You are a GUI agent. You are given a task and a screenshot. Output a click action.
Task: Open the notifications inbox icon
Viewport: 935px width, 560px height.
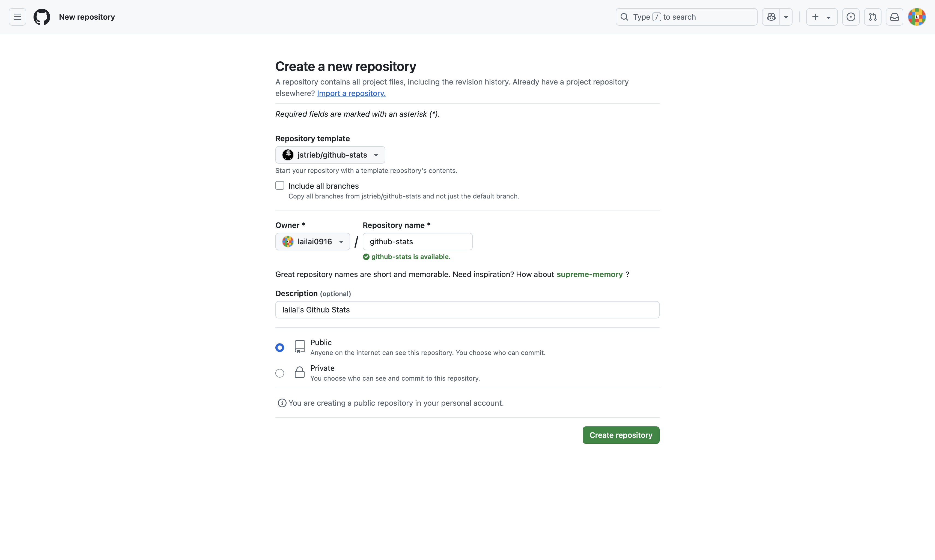[895, 17]
